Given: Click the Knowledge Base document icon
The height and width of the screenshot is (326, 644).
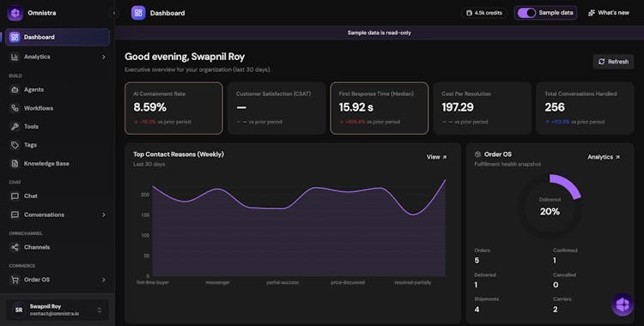Looking at the screenshot, I should click(x=15, y=163).
